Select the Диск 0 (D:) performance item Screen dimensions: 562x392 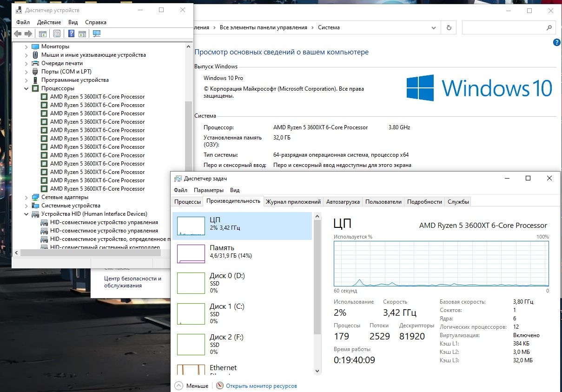click(x=242, y=283)
